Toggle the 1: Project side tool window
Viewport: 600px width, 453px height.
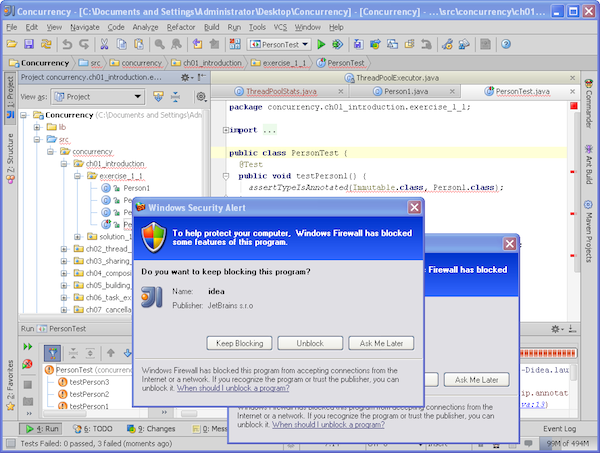point(10,98)
